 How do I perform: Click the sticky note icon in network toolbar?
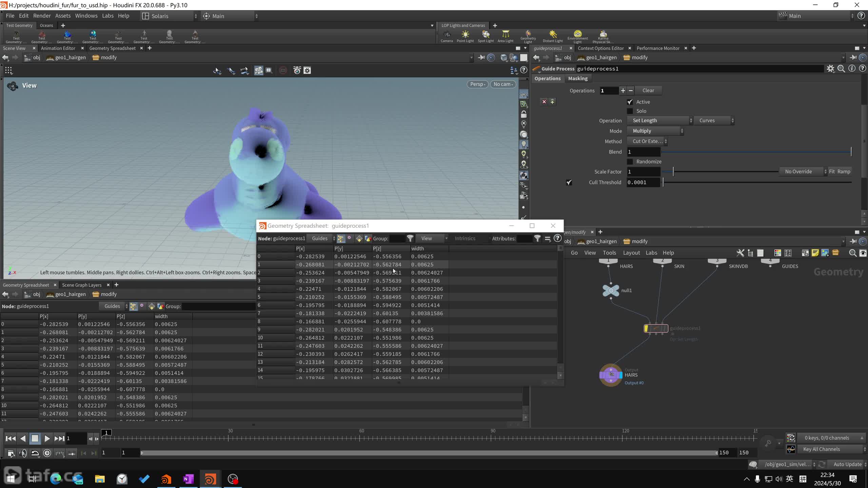(815, 253)
